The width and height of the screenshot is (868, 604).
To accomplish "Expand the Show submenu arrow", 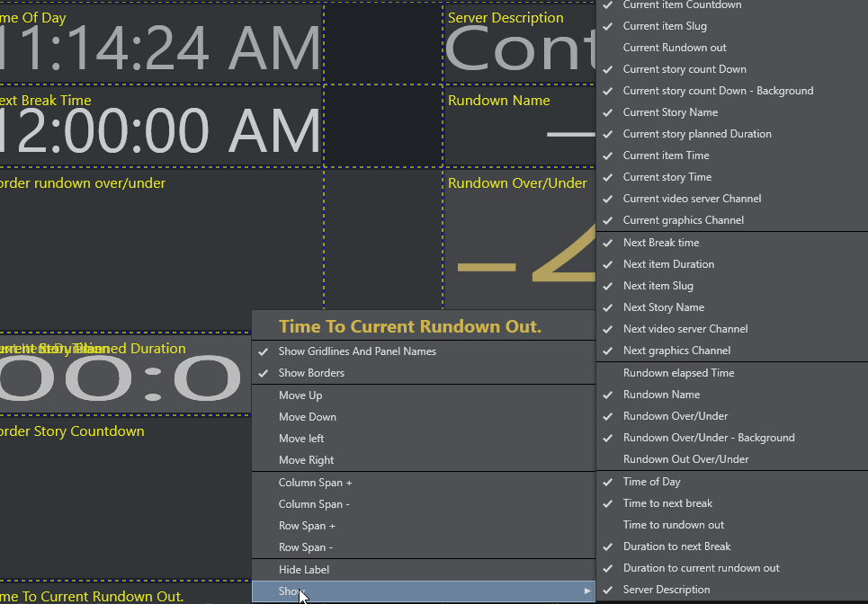I will tap(587, 591).
